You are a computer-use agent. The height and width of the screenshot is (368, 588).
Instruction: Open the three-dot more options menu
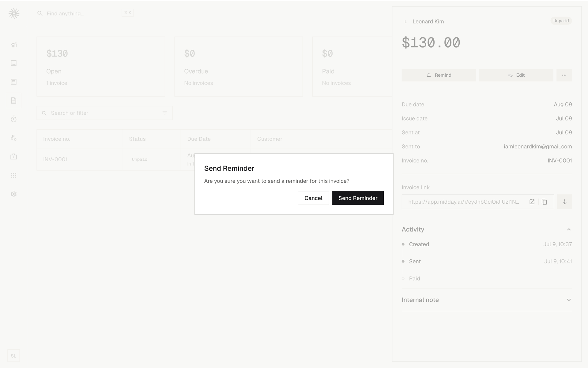coord(564,75)
